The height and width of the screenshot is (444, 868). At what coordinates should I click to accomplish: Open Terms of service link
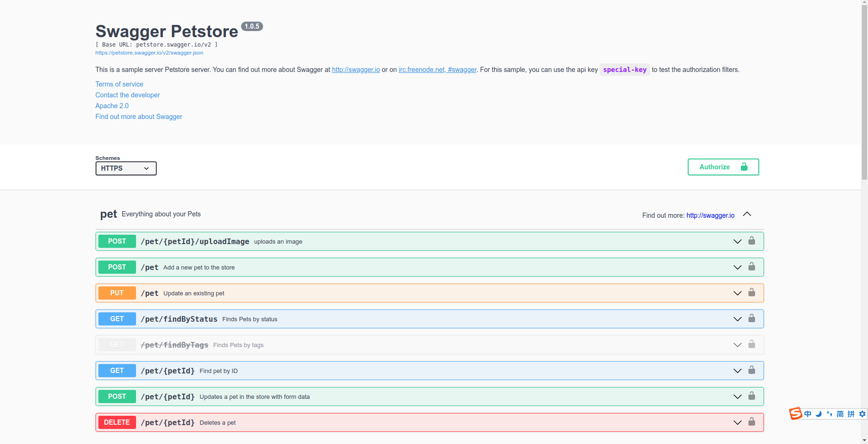[x=119, y=84]
